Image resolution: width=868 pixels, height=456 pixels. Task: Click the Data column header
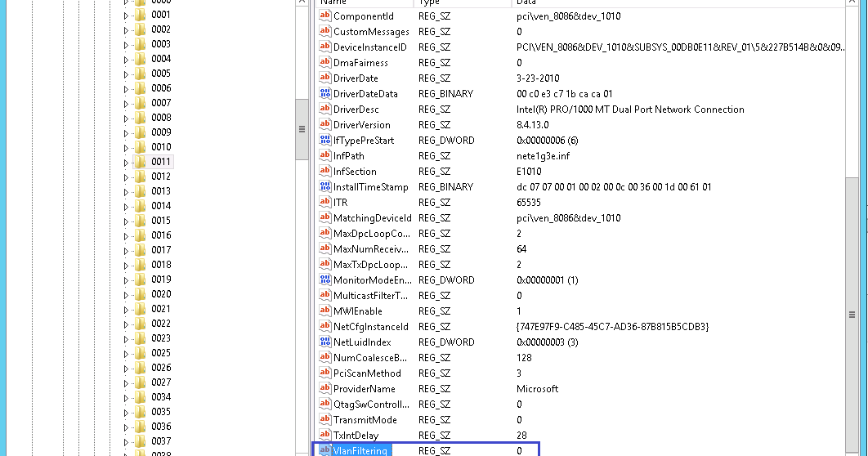678,2
